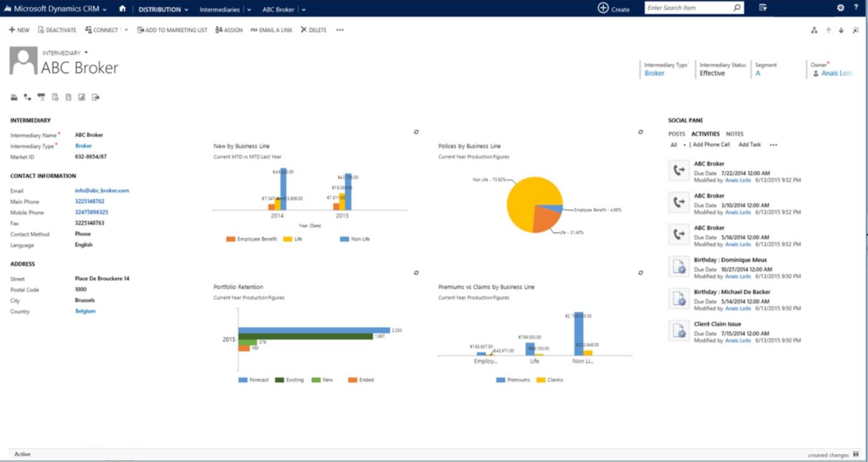The width and height of the screenshot is (868, 462).
Task: Refresh the Premiums vs Claims chart
Action: point(641,273)
